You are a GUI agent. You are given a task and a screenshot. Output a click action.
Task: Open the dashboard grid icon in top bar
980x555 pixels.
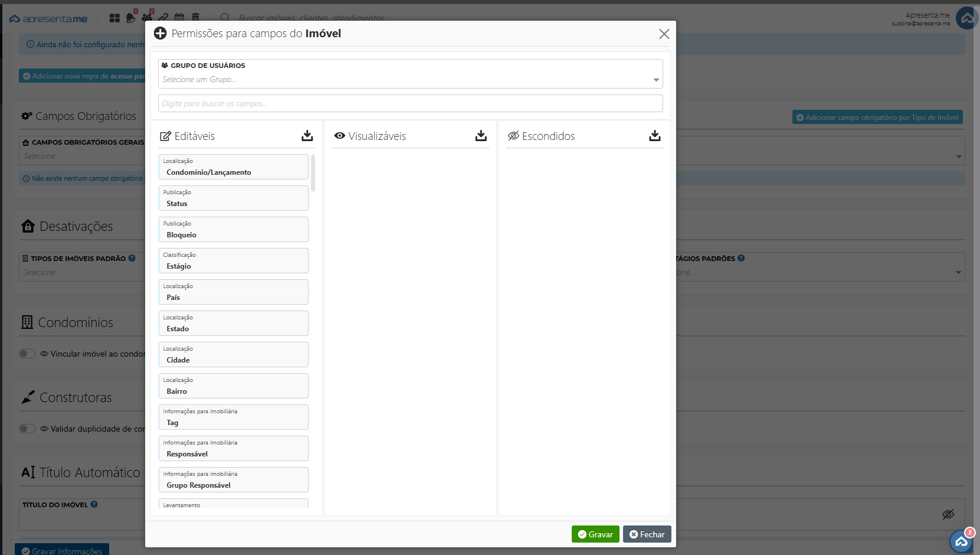(x=114, y=18)
